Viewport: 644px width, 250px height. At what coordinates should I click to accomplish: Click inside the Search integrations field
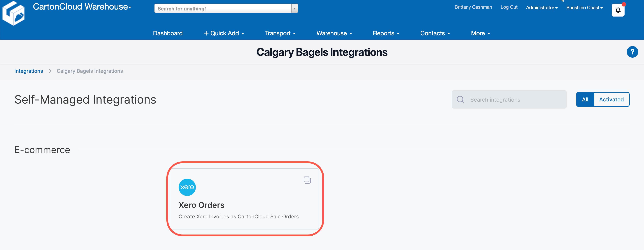pos(512,99)
